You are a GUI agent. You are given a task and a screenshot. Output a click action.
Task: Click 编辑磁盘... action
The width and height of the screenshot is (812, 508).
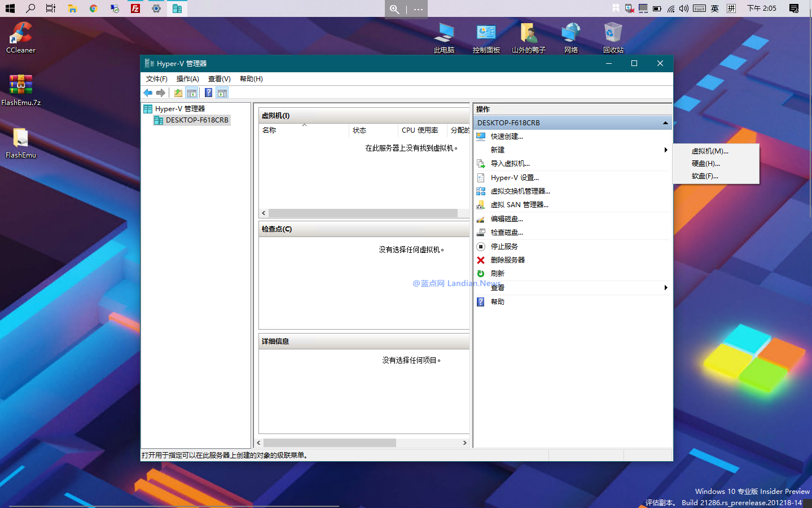click(507, 219)
